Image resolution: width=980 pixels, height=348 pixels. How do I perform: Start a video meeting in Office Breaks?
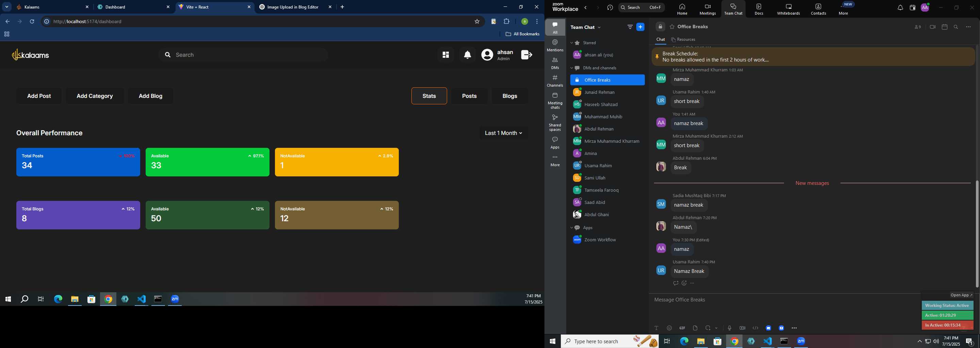pyautogui.click(x=932, y=27)
